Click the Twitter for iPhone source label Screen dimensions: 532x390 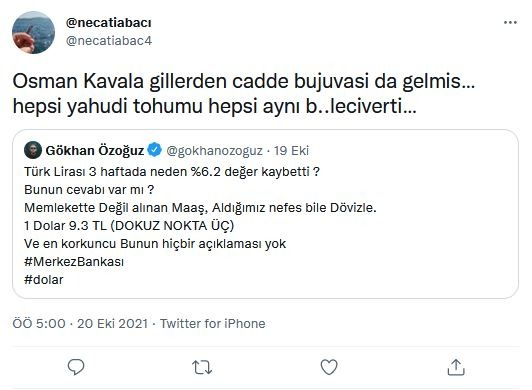(x=213, y=323)
